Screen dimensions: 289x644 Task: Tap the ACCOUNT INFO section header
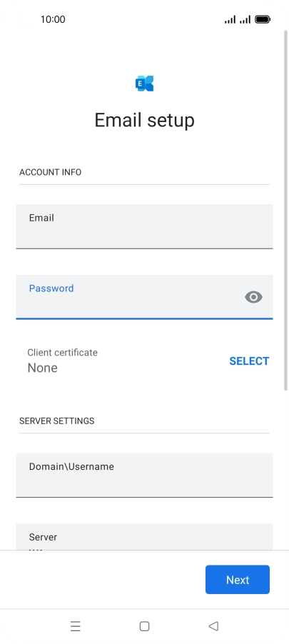pyautogui.click(x=51, y=172)
